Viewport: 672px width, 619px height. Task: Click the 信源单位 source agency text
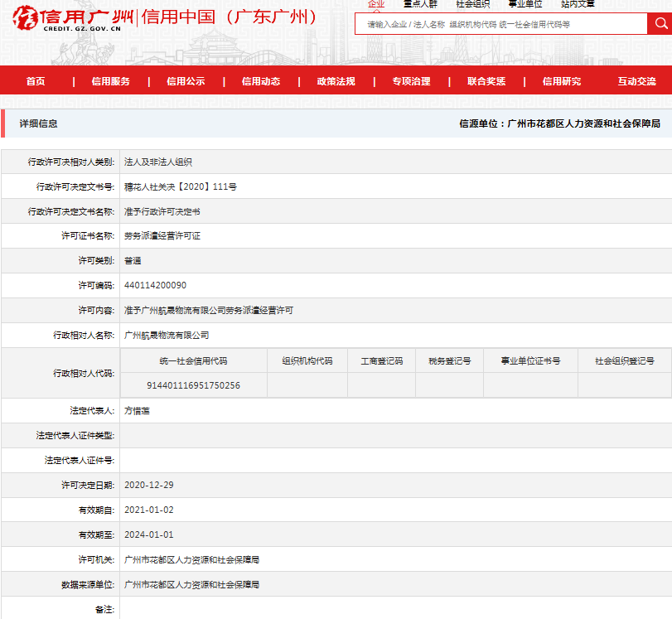coord(559,124)
